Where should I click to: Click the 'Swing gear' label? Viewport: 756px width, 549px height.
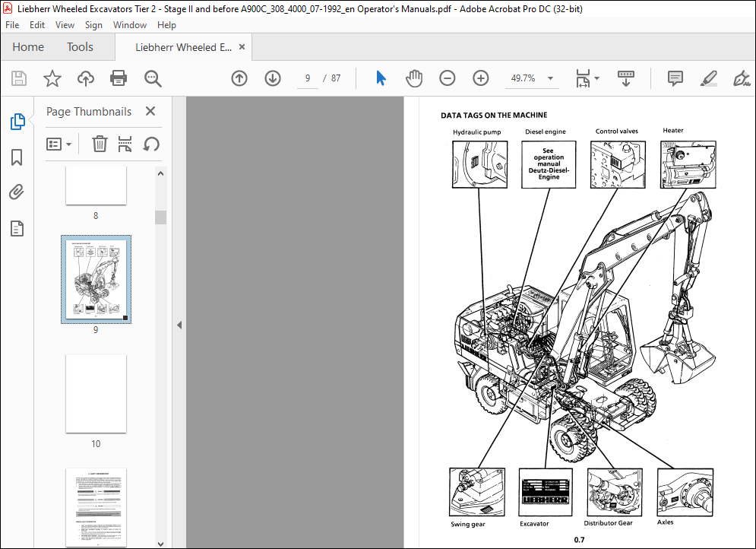pyautogui.click(x=468, y=525)
